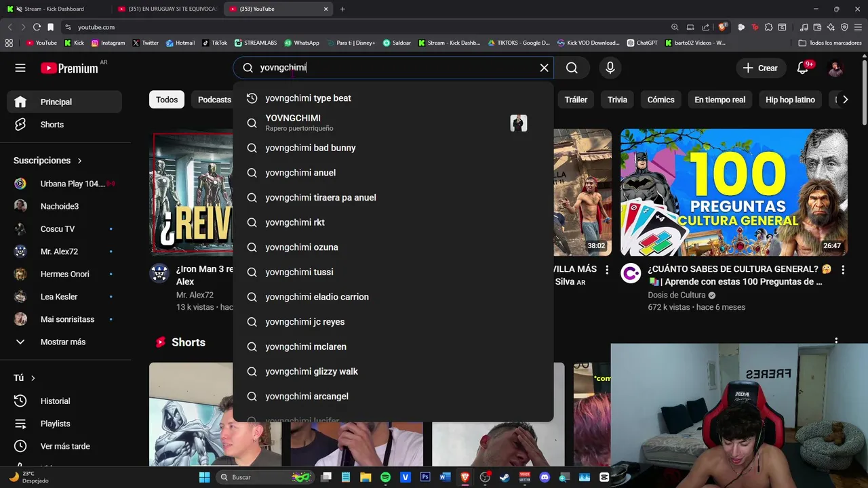Choose suggestion yovngchimi eladio carrion
868x488 pixels.
393,297
